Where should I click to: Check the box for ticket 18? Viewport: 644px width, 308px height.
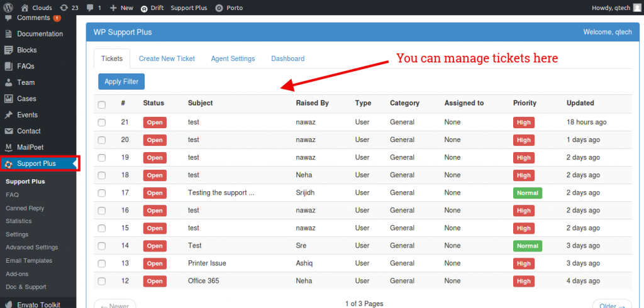101,175
